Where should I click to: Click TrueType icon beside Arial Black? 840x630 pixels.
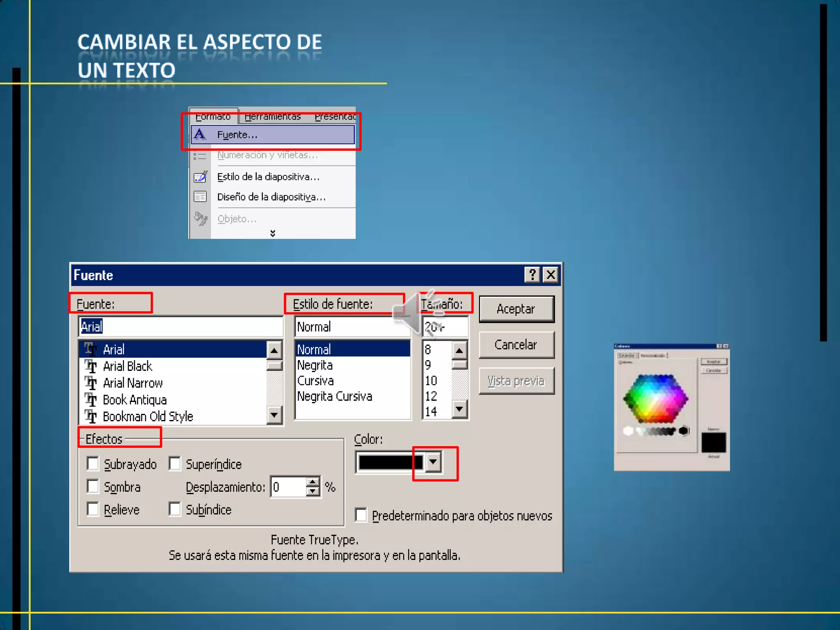click(x=91, y=366)
